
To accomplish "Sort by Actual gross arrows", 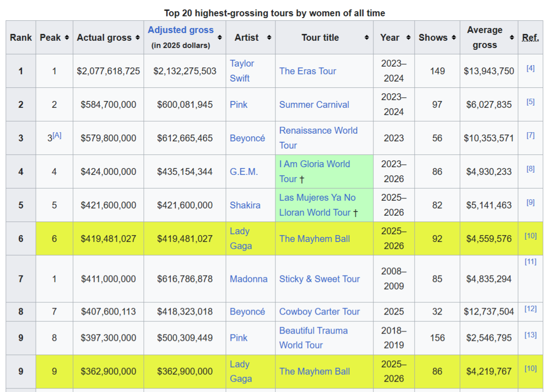I will [x=137, y=38].
